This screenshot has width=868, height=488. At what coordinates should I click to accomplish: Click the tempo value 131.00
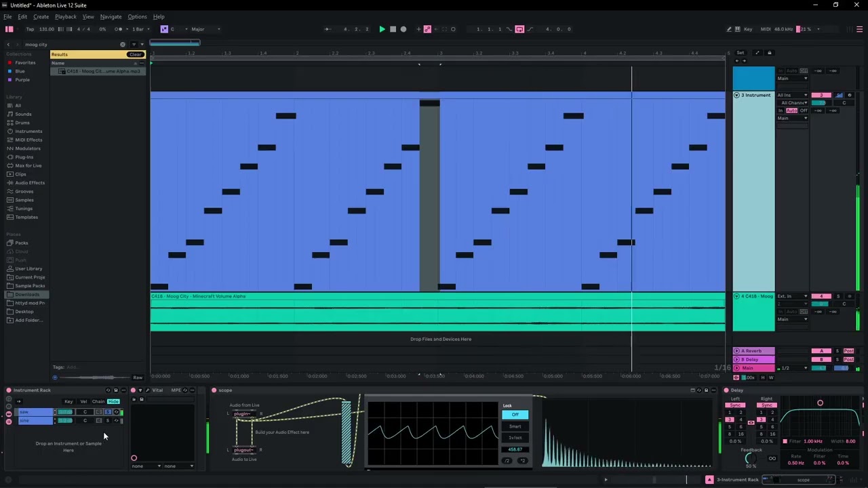coord(47,29)
